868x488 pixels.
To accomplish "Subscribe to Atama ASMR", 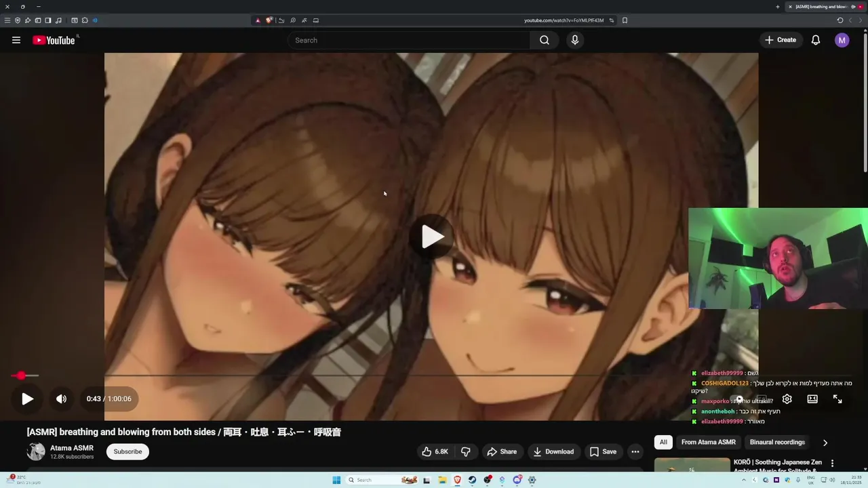I will point(127,451).
